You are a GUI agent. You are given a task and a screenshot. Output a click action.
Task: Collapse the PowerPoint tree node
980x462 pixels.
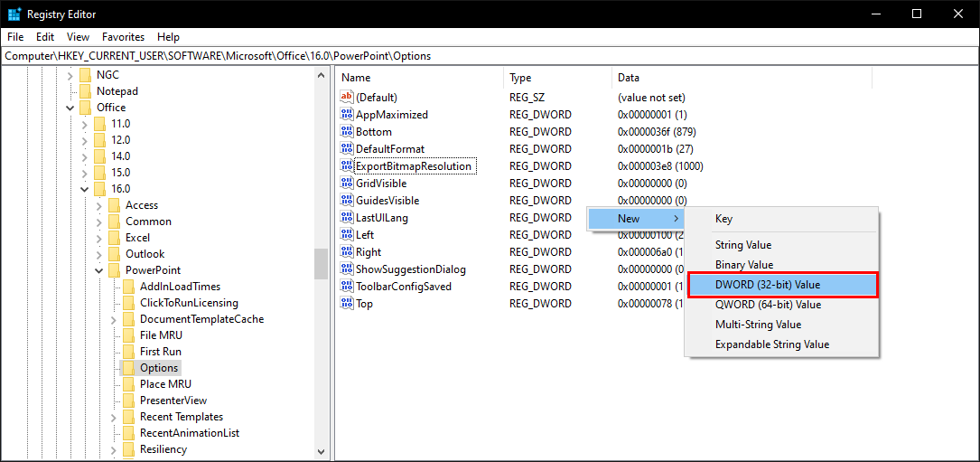pyautogui.click(x=99, y=270)
